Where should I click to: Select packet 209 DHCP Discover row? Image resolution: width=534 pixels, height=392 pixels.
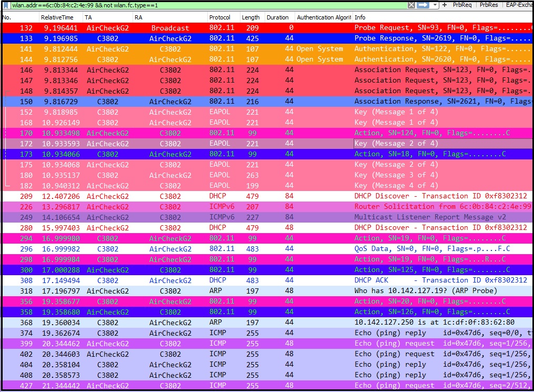(x=267, y=196)
